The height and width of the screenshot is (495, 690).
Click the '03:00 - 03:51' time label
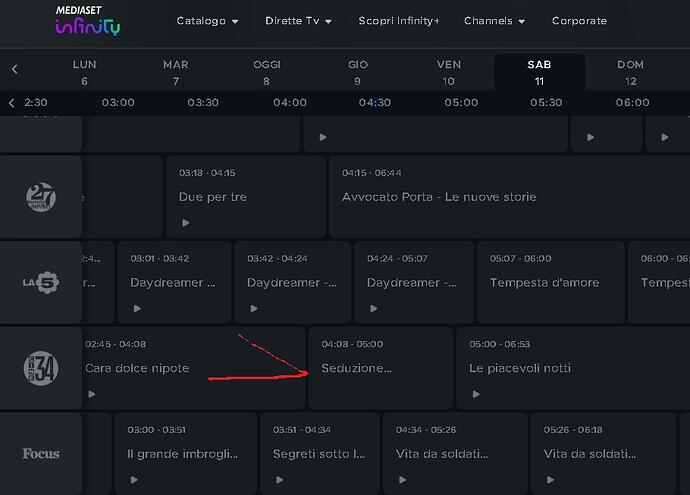(156, 430)
